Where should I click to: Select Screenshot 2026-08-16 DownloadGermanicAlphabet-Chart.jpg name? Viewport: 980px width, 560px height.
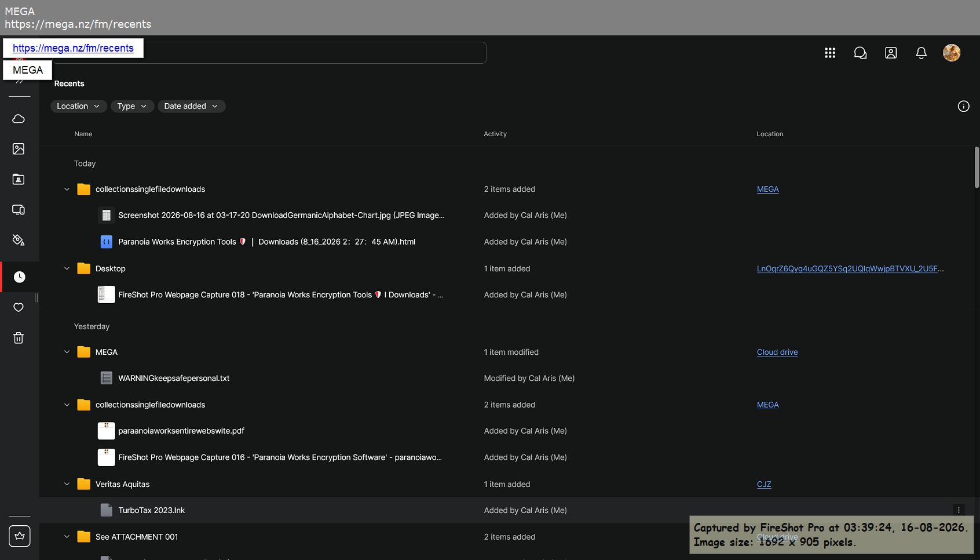(x=281, y=215)
